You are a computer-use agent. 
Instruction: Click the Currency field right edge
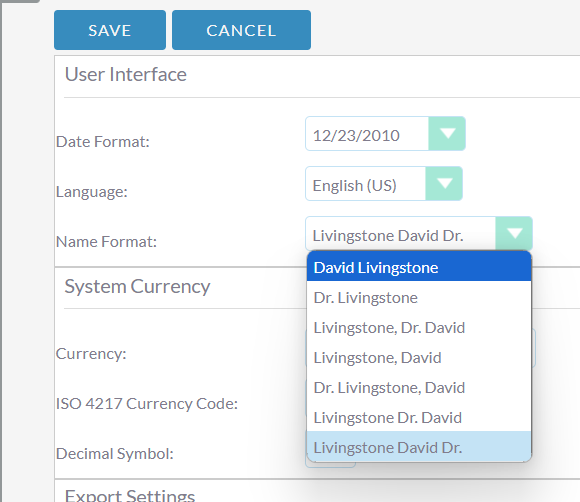(x=534, y=348)
